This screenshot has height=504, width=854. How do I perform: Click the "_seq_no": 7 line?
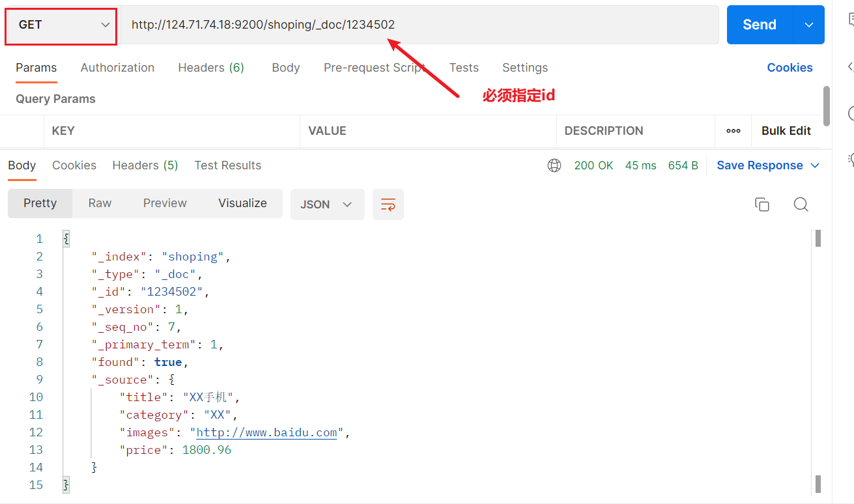coord(136,327)
